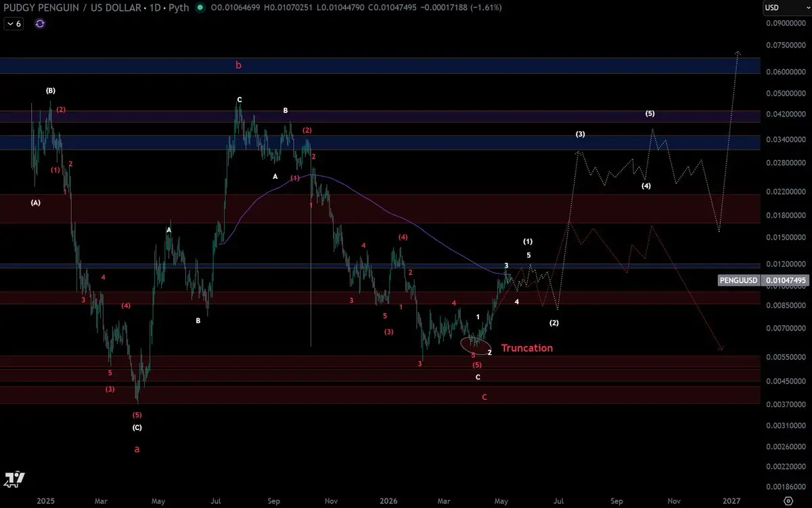Expand the collapsed indicators legend showing 6
The height and width of the screenshot is (508, 812).
point(14,23)
